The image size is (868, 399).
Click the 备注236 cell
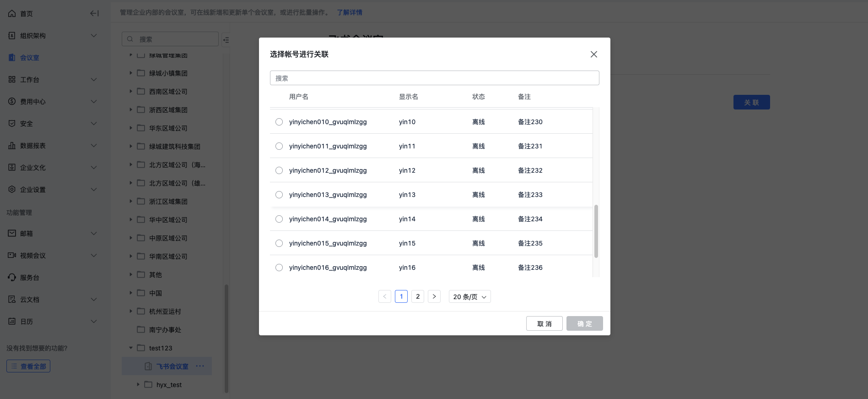pos(530,268)
